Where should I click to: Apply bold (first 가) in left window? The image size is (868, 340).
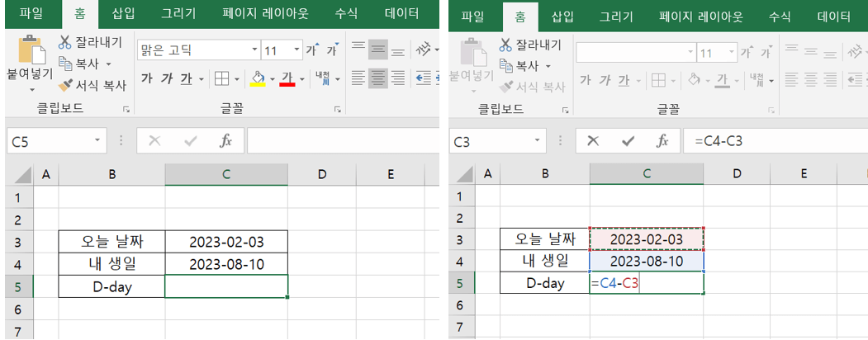147,79
